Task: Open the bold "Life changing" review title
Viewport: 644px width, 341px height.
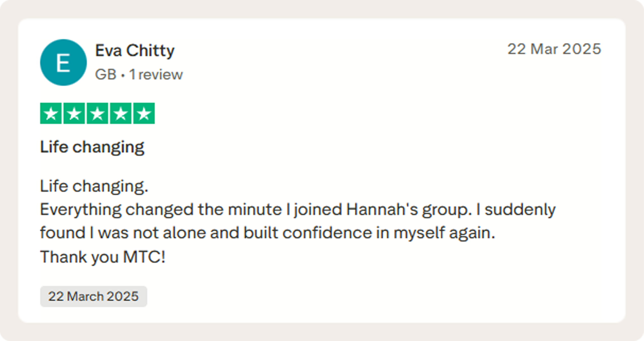Action: pos(92,147)
